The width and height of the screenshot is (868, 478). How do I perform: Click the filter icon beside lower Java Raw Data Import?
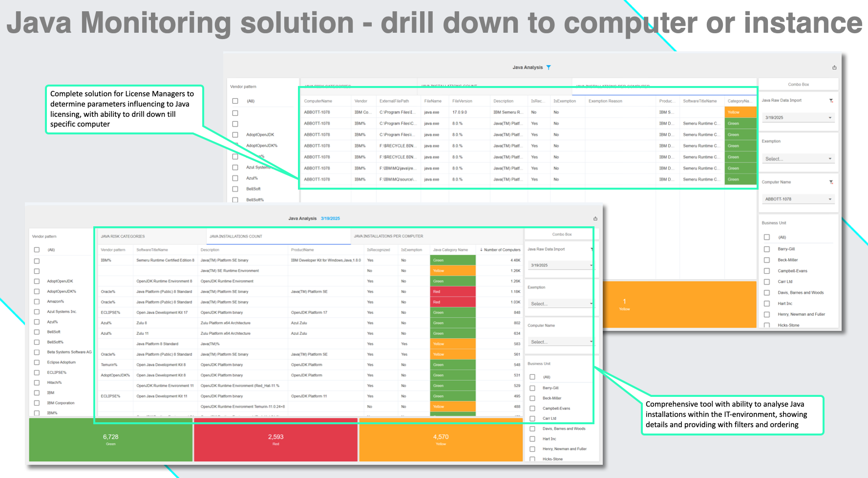[x=592, y=249]
